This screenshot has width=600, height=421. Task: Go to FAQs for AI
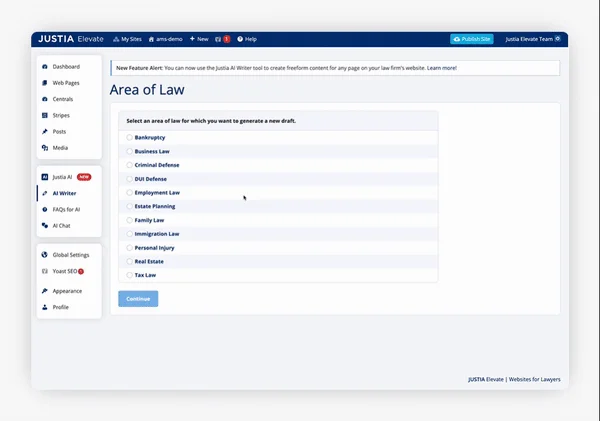66,209
